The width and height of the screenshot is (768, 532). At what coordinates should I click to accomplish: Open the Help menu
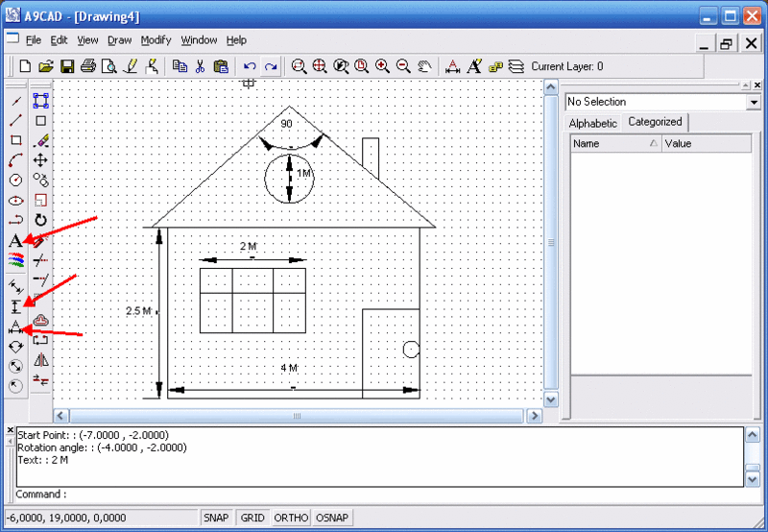(x=236, y=40)
